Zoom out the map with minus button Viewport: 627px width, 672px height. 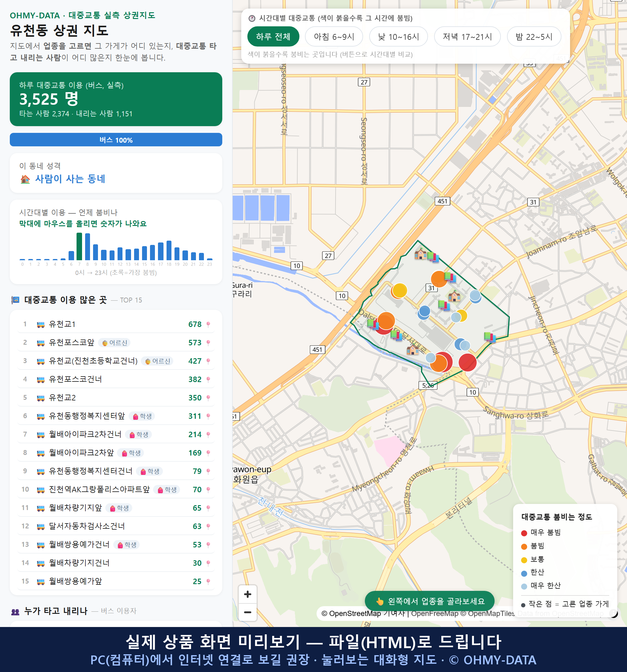[247, 612]
